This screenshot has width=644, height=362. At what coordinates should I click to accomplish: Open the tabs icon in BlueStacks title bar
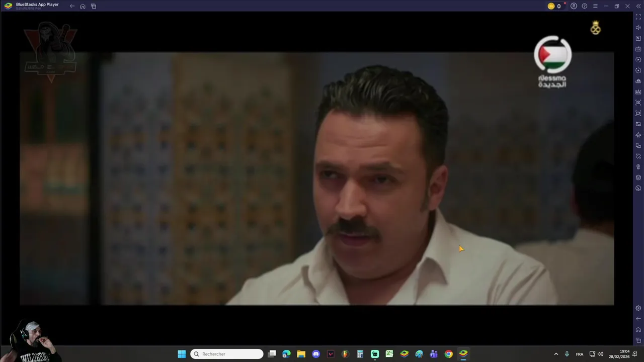(94, 6)
